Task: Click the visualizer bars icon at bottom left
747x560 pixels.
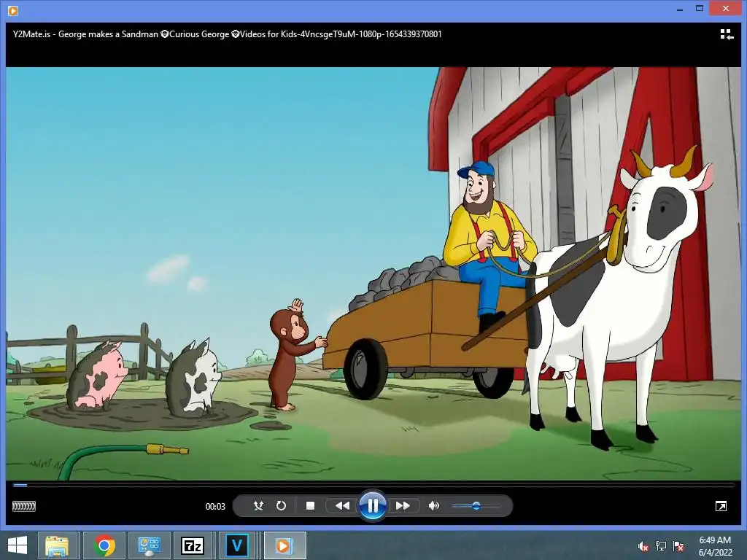Action: [24, 506]
